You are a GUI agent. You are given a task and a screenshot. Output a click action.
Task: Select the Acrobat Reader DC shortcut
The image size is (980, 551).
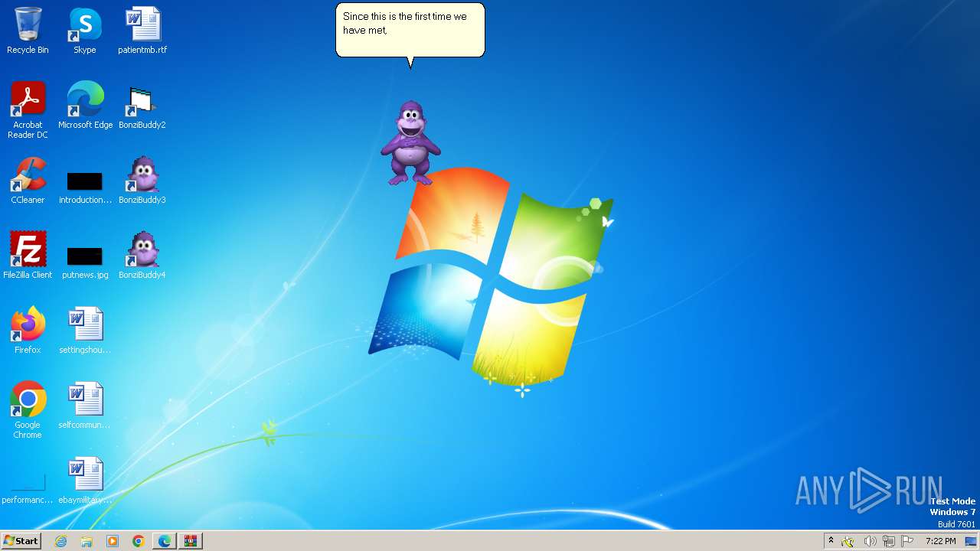click(28, 110)
